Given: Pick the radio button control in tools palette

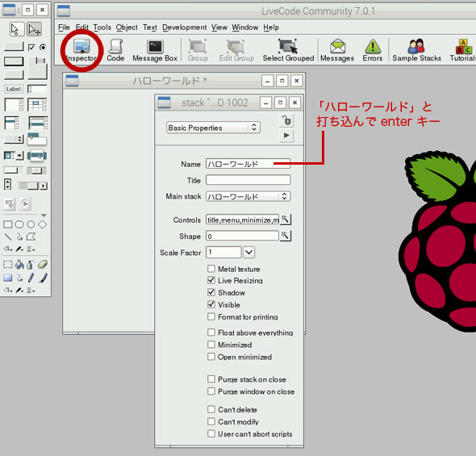Looking at the screenshot, I should 43,48.
